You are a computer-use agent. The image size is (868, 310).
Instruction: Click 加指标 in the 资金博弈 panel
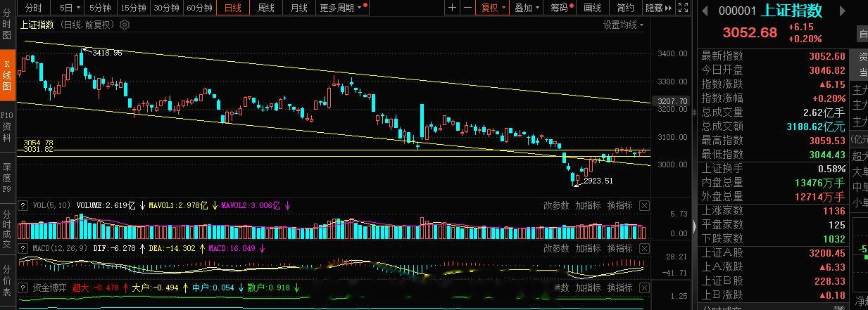[x=588, y=288]
